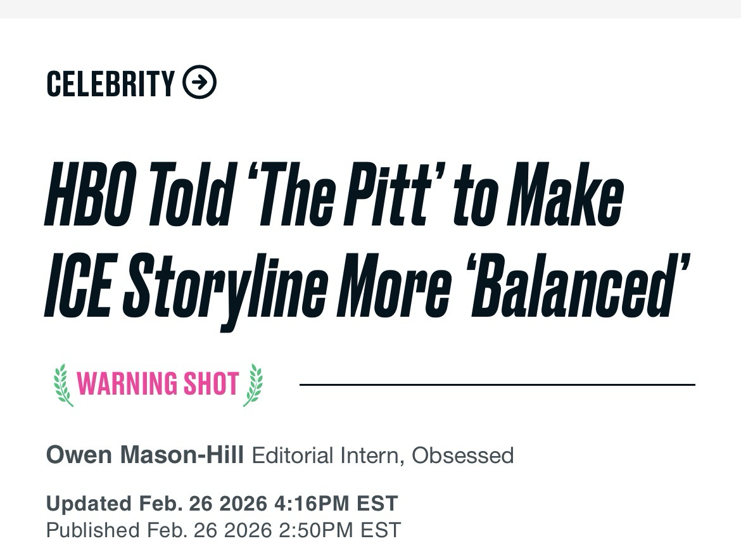Click the circled arrow icon beside Celebrity
Image resolution: width=741 pixels, height=560 pixels.
[199, 83]
